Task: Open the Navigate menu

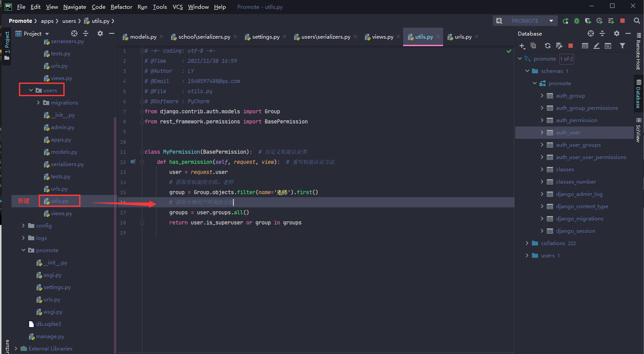Action: 75,7
